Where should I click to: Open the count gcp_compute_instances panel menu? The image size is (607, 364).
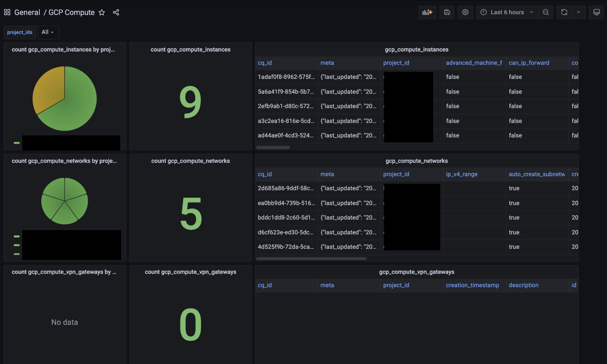click(x=190, y=49)
